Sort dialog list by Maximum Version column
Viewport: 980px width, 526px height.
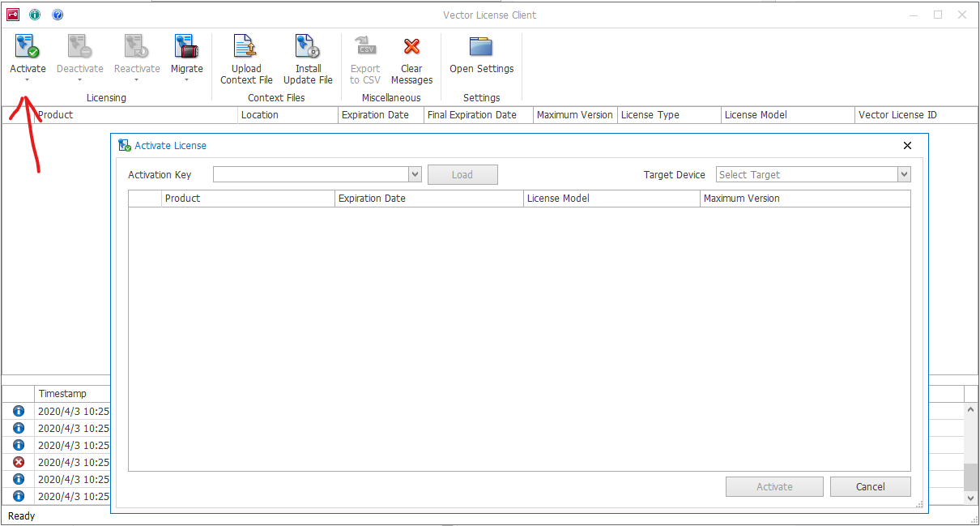pyautogui.click(x=805, y=199)
